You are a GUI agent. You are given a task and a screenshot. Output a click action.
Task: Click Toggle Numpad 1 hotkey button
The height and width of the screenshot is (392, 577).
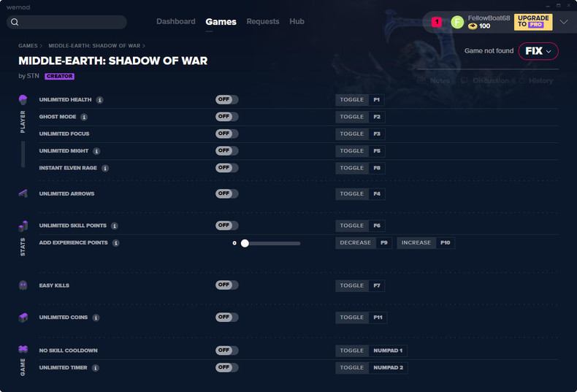pyautogui.click(x=371, y=351)
